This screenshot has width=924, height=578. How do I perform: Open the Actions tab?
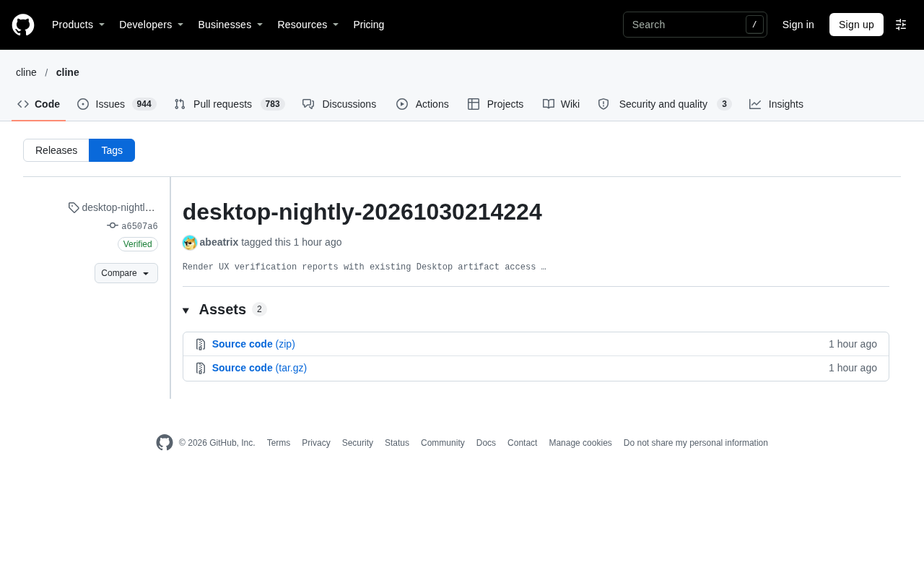(x=422, y=104)
